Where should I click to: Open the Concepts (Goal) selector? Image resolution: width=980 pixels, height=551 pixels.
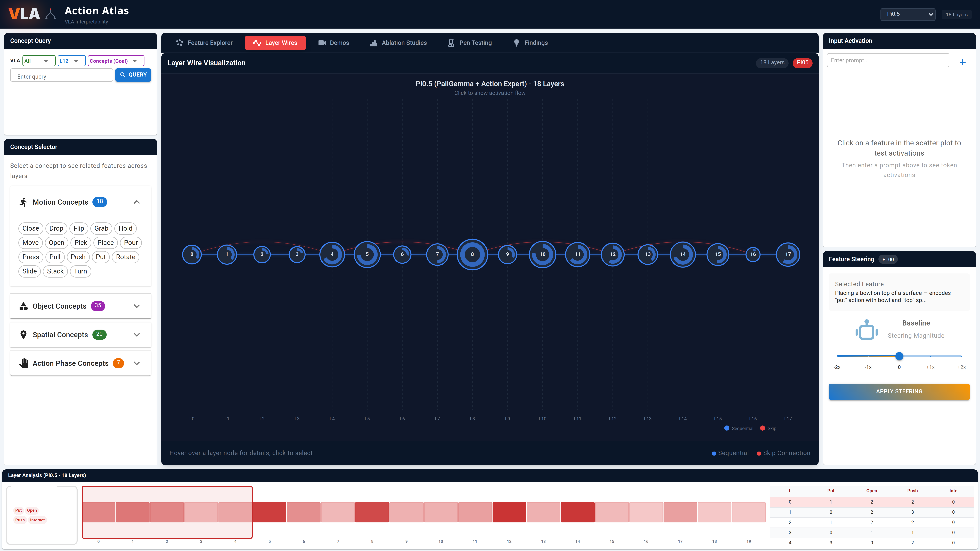click(x=115, y=61)
